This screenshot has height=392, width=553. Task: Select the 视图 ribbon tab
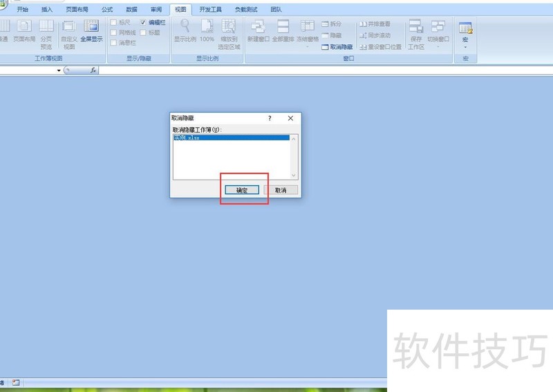click(180, 10)
